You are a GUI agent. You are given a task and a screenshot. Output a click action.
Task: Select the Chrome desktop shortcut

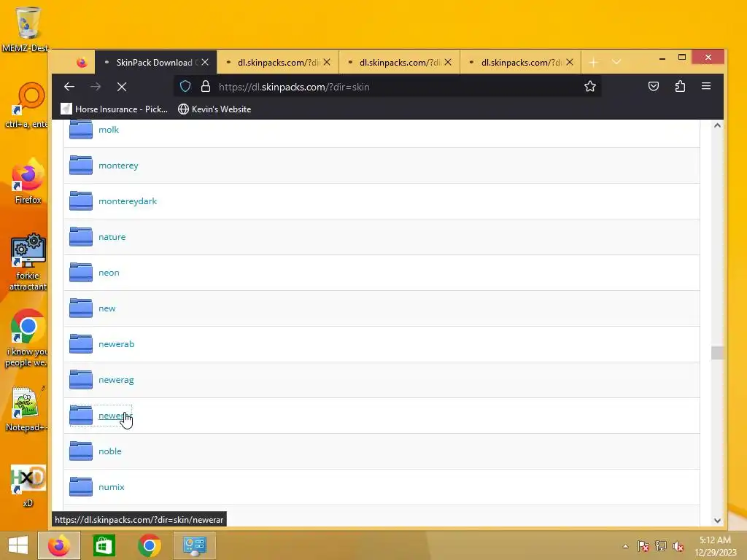coord(28,338)
